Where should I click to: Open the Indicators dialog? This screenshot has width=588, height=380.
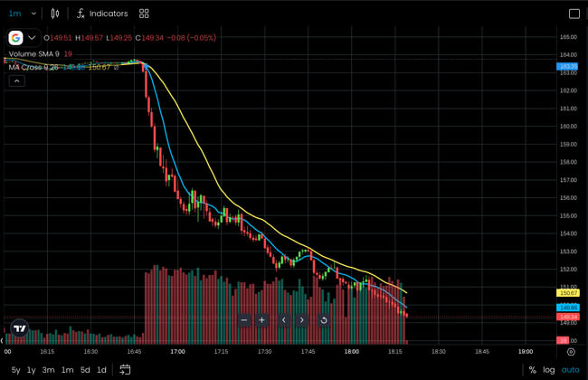101,14
